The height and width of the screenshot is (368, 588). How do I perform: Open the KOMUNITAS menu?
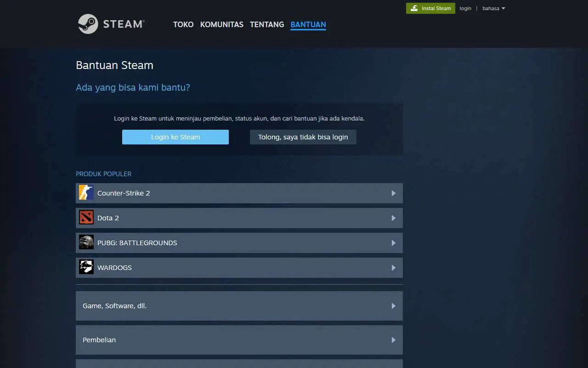(x=222, y=24)
